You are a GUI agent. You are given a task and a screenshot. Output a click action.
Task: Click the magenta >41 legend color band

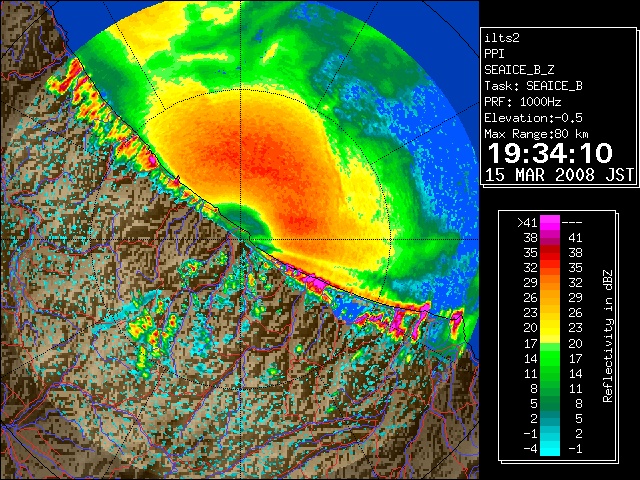click(550, 223)
